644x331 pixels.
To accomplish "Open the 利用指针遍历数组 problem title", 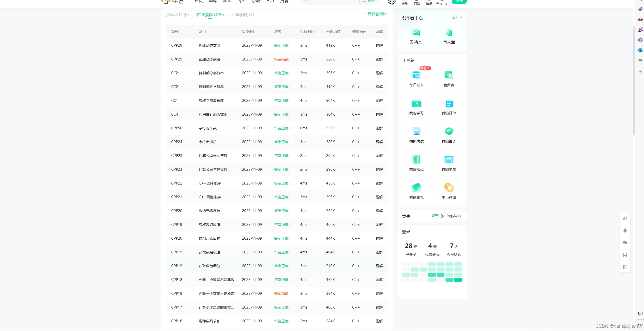I will click(x=213, y=114).
